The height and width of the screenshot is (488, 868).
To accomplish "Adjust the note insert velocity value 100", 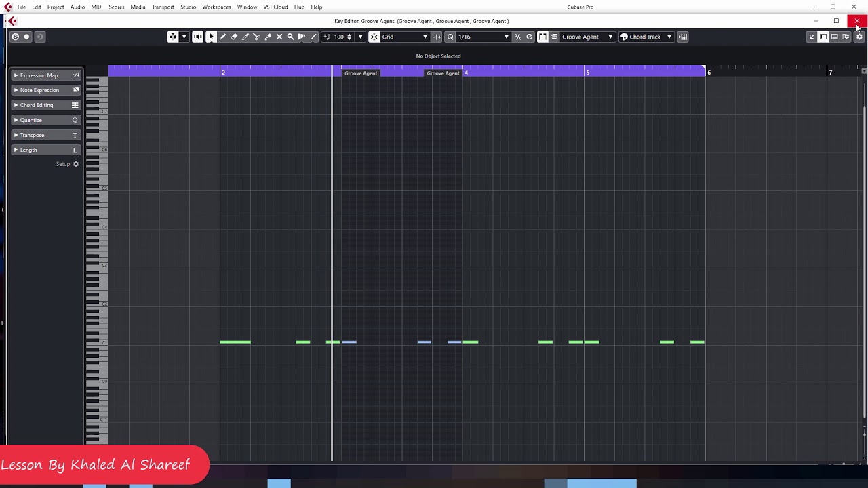I will [339, 37].
